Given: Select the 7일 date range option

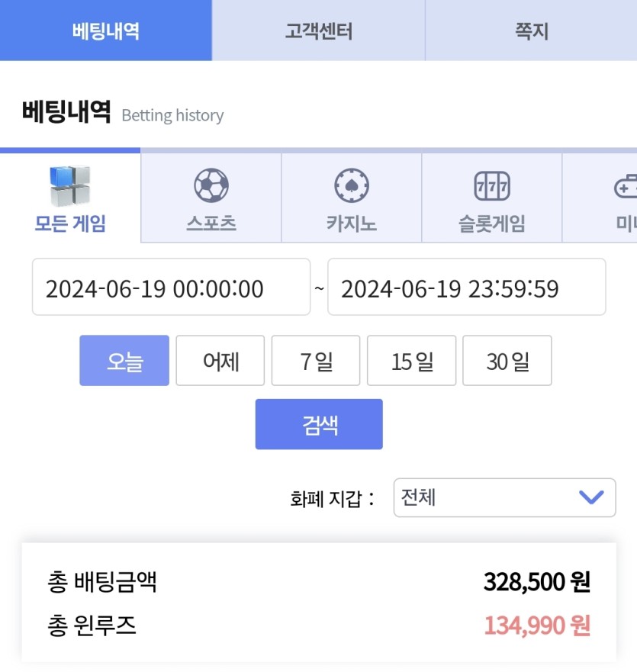Looking at the screenshot, I should (316, 361).
